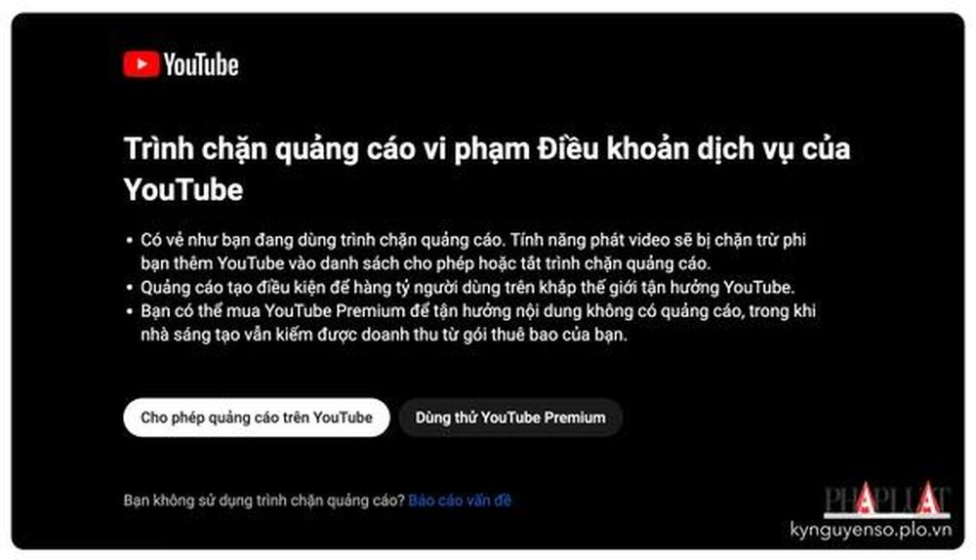Select 'Dùng thử YouTube Premium' button

tap(510, 418)
